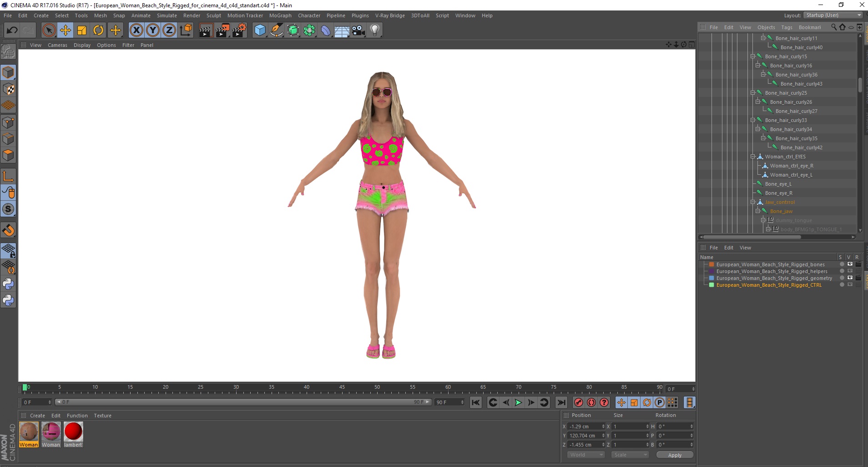Open the Simulate menu

[167, 15]
